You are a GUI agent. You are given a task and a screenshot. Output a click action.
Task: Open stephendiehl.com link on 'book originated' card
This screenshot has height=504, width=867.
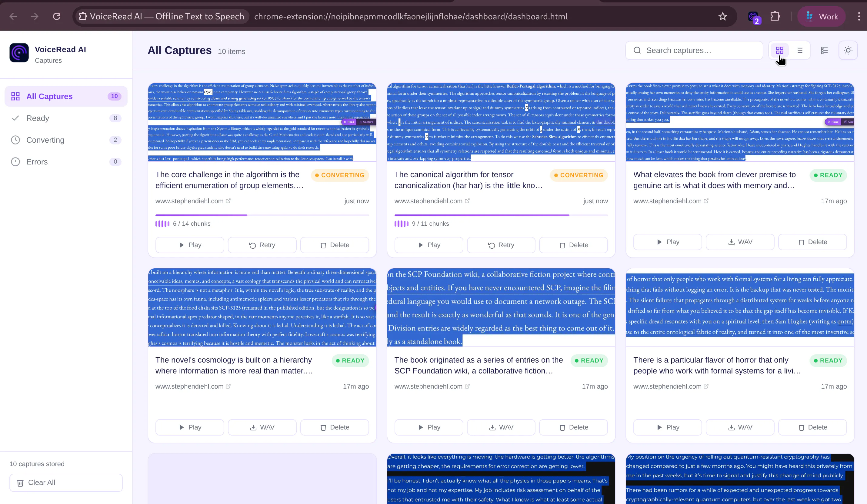pos(432,386)
